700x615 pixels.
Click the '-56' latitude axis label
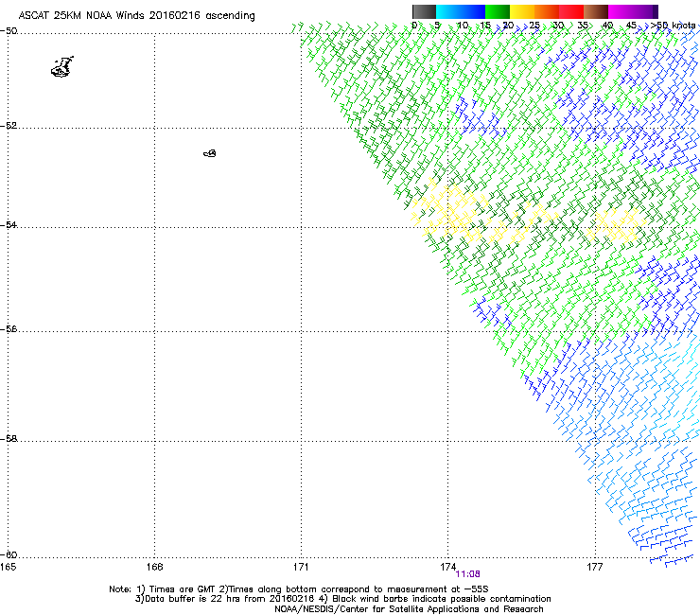[x=9, y=328]
